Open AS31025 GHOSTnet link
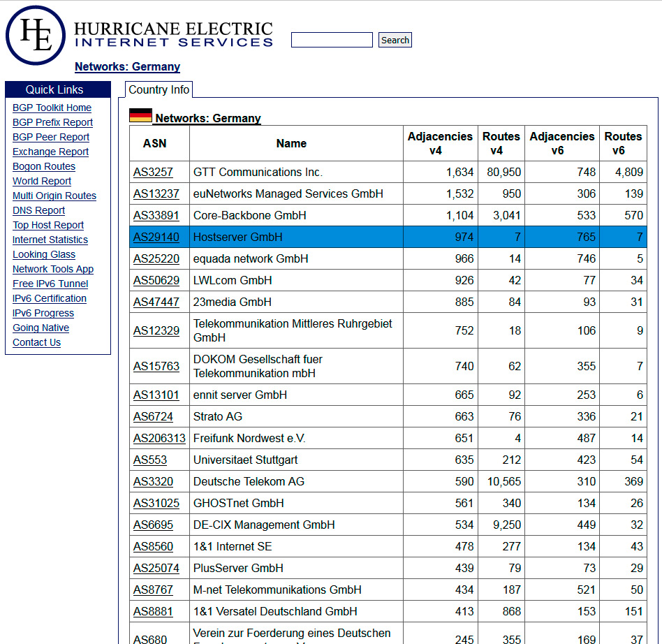Image resolution: width=662 pixels, height=644 pixels. tap(156, 504)
